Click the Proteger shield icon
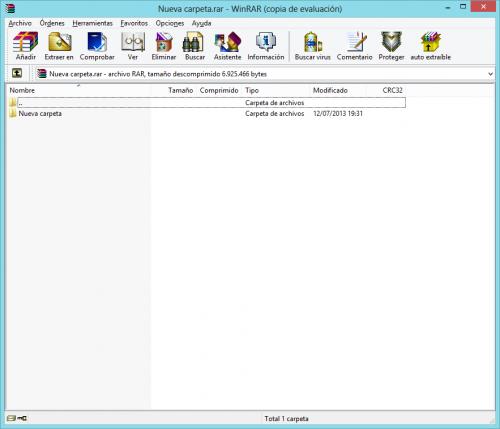The image size is (500, 429). [391, 46]
